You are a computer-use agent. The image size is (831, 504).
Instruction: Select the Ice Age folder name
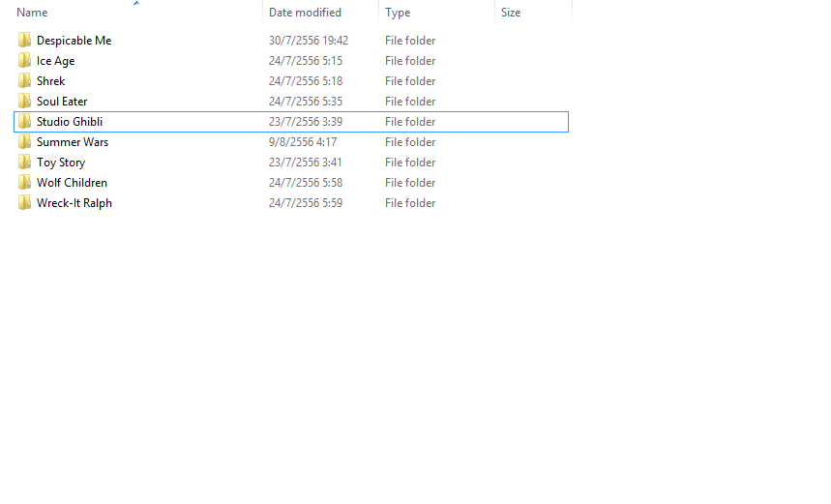[56, 61]
